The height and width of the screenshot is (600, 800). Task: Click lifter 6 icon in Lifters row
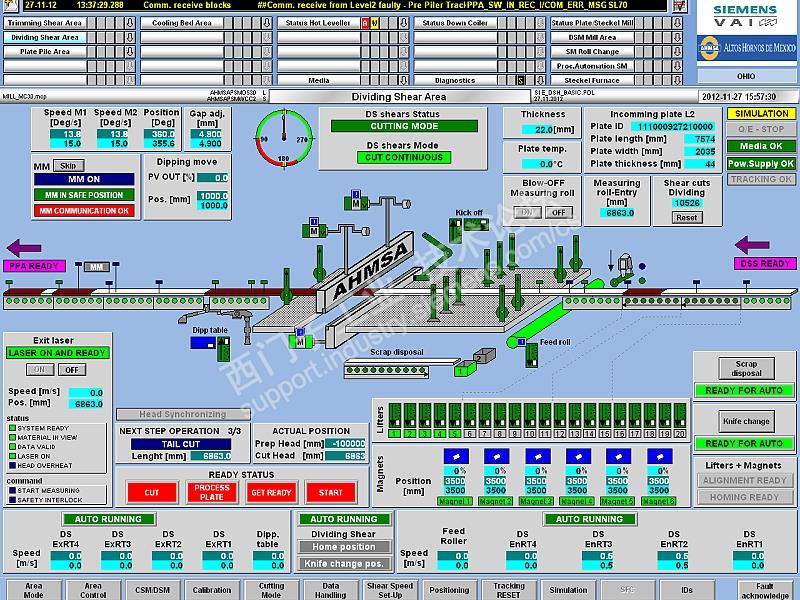click(469, 416)
